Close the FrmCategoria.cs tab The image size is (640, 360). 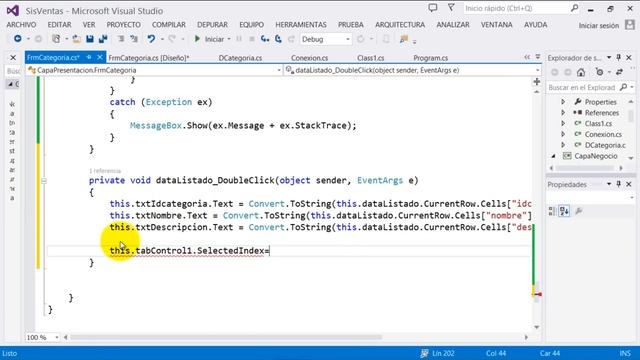(x=100, y=58)
